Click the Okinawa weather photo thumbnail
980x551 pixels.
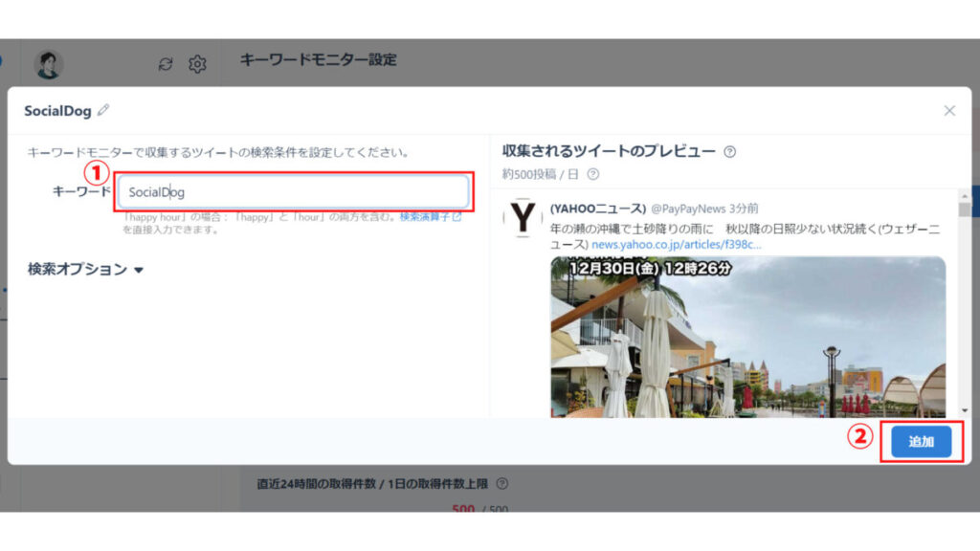[747, 337]
